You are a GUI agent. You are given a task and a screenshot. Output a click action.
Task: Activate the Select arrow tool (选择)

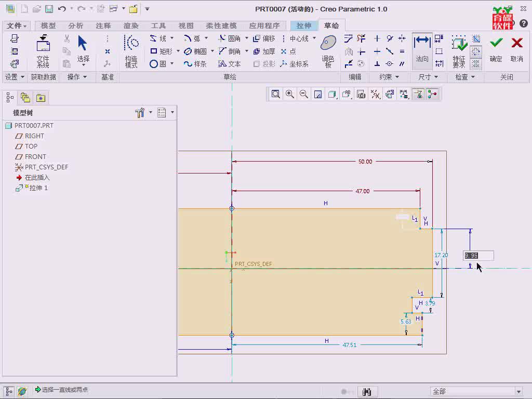[x=83, y=50]
